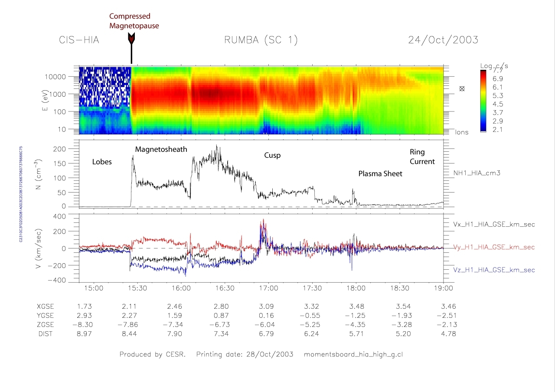Click the DIST row label
The image size is (555, 392).
point(45,334)
